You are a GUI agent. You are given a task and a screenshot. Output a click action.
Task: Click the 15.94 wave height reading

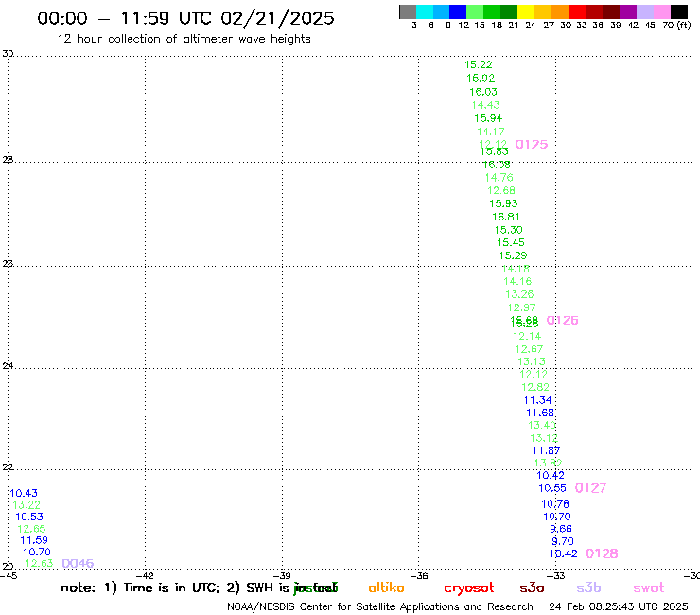coord(488,118)
